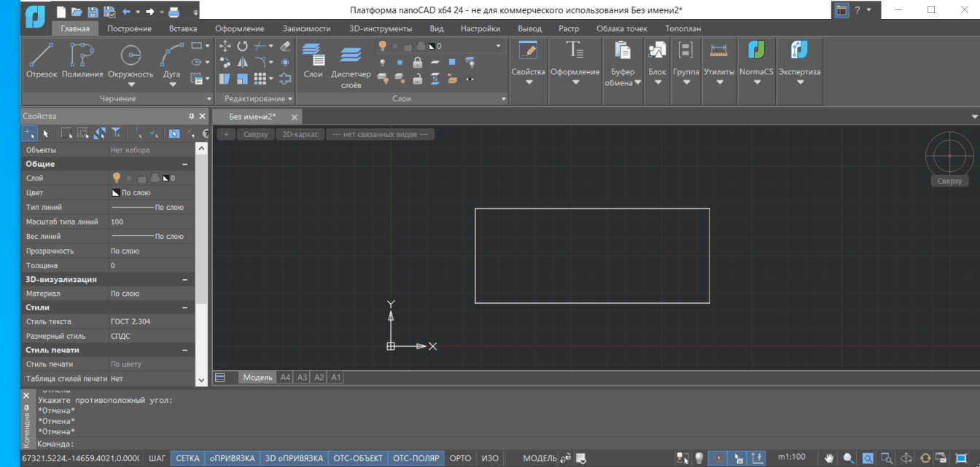Open the Утилиты measuring tools
Viewport: 980px width, 467px height.
click(x=719, y=63)
